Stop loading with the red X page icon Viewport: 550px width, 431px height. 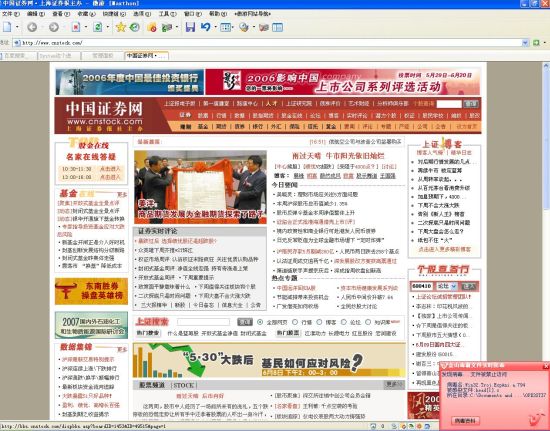[75, 27]
